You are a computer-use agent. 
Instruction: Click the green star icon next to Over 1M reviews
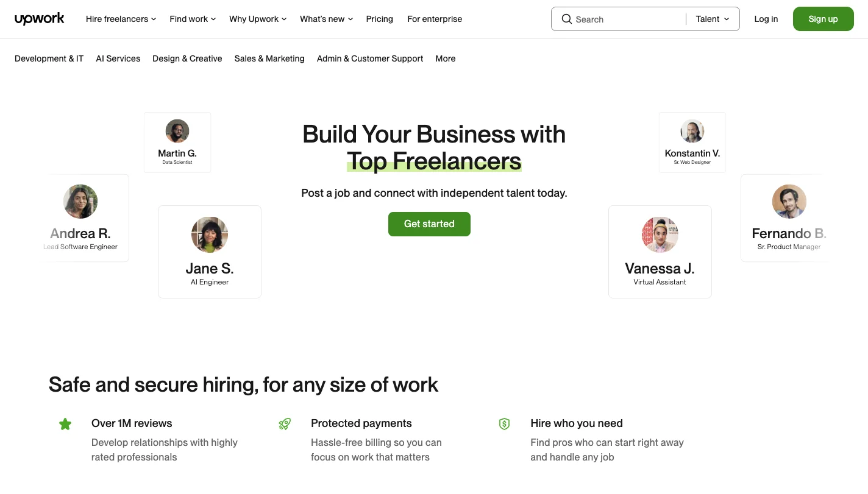pyautogui.click(x=65, y=423)
